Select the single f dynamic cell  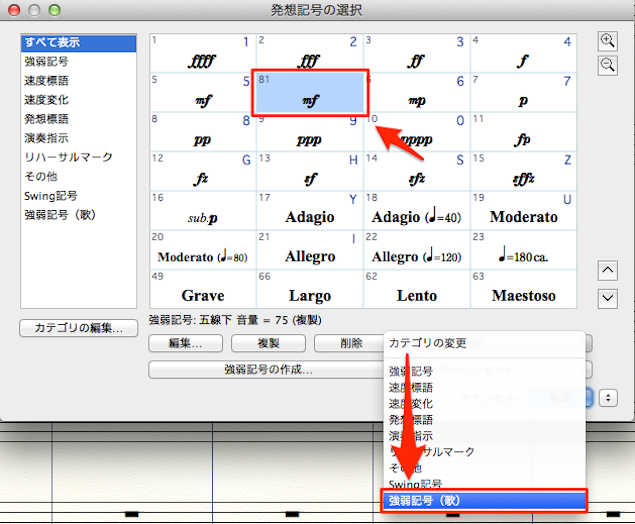523,53
